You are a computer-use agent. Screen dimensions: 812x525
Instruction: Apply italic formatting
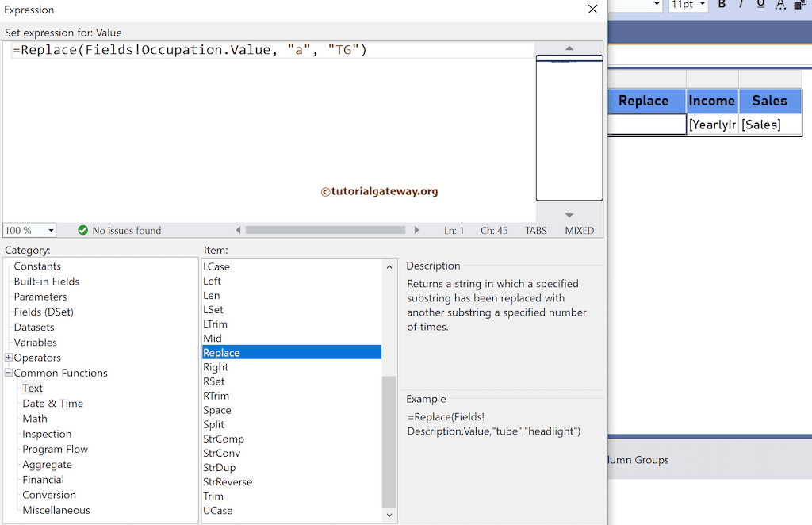coord(741,6)
